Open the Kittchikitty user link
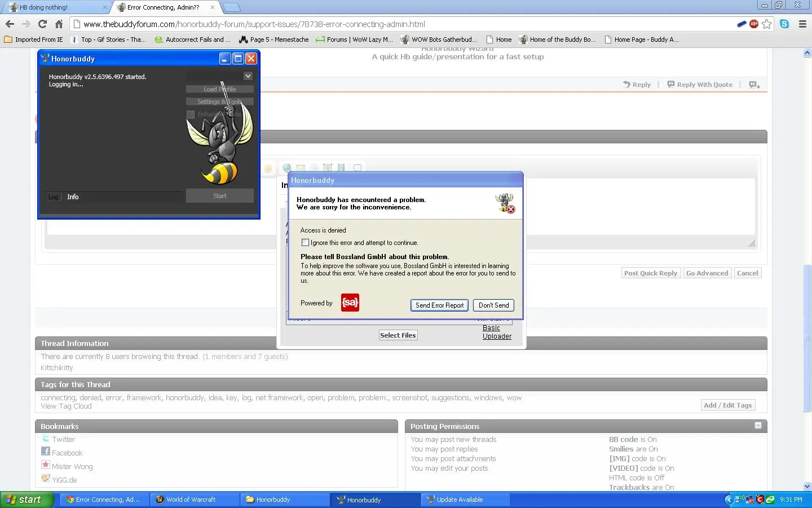812x508 pixels. click(57, 368)
